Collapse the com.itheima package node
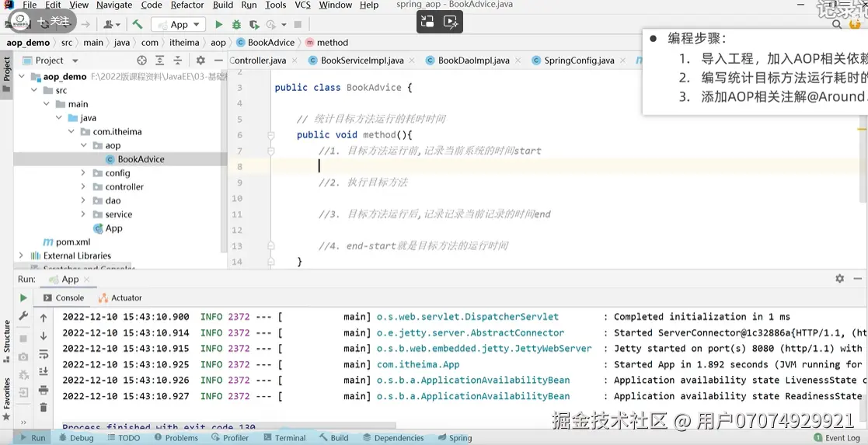This screenshot has width=868, height=445. 71,132
